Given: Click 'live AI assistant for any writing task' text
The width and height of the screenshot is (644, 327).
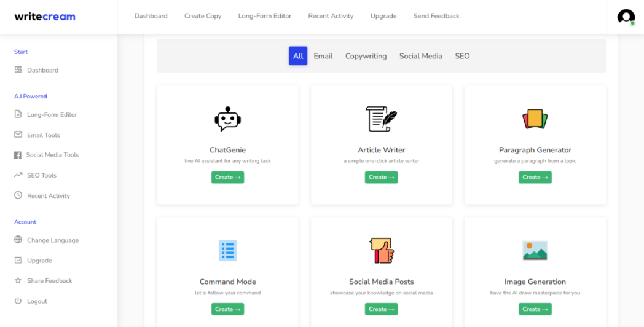Looking at the screenshot, I should click(x=227, y=161).
